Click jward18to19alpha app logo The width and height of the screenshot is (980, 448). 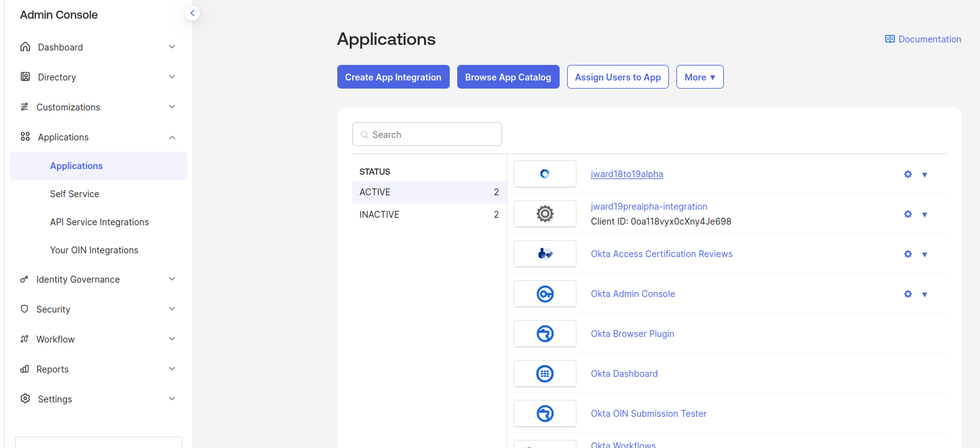point(545,174)
